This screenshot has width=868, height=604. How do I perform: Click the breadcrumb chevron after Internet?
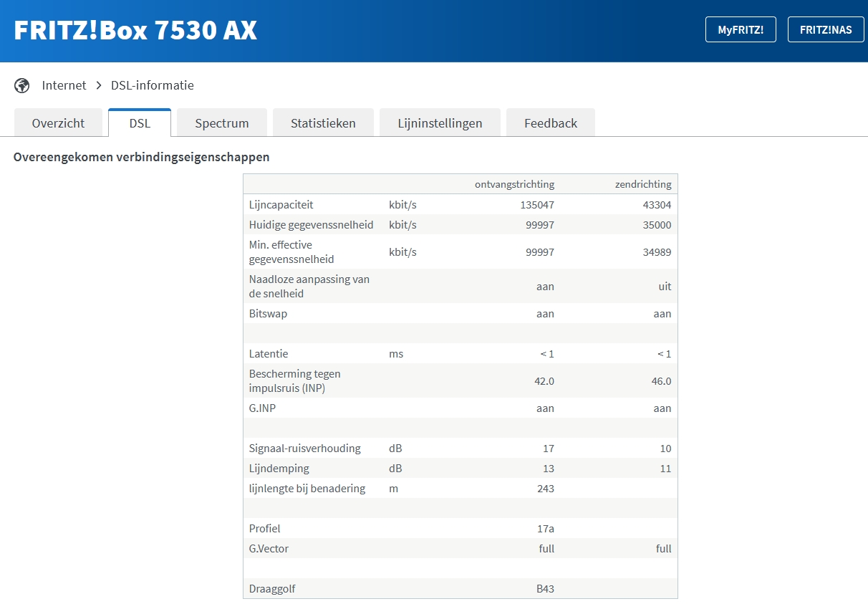[x=99, y=85]
